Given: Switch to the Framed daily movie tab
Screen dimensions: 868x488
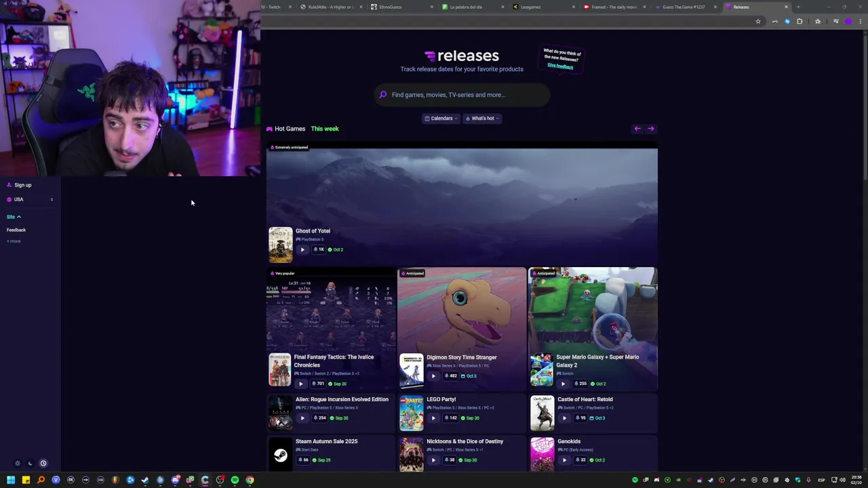Looking at the screenshot, I should 614,7.
